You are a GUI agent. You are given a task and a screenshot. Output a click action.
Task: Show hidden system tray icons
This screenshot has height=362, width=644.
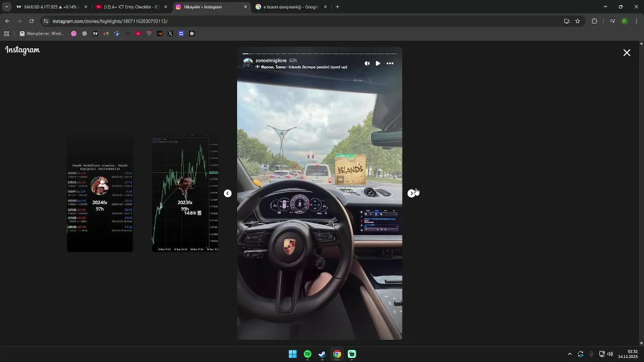pyautogui.click(x=570, y=354)
